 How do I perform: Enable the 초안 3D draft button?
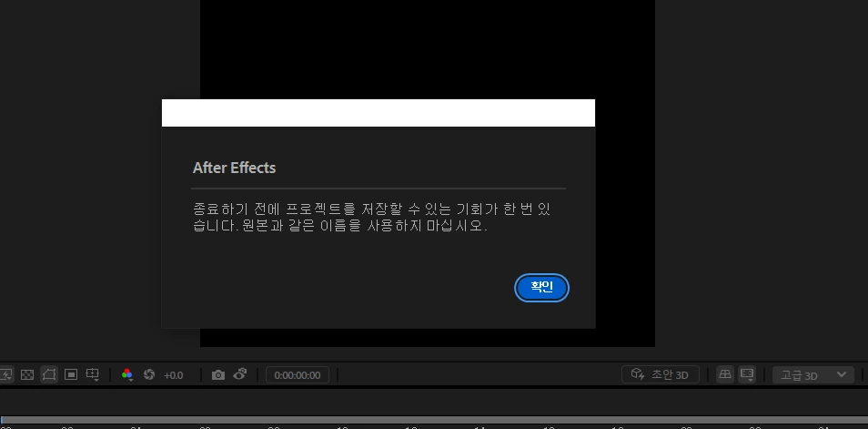point(661,374)
